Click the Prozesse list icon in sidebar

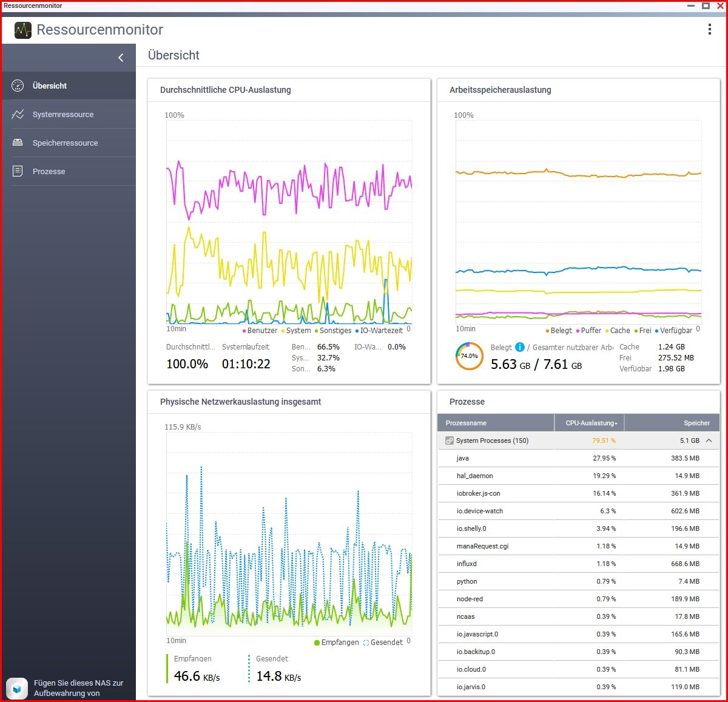pos(18,171)
